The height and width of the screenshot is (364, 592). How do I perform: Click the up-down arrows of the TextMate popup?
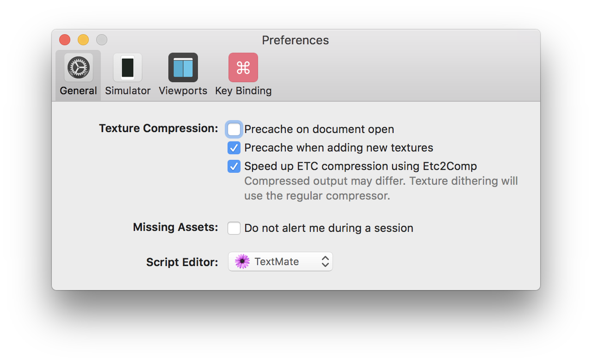(325, 261)
